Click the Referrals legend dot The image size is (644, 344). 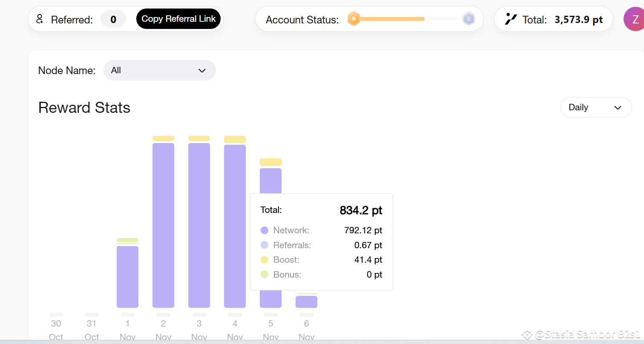(x=264, y=245)
